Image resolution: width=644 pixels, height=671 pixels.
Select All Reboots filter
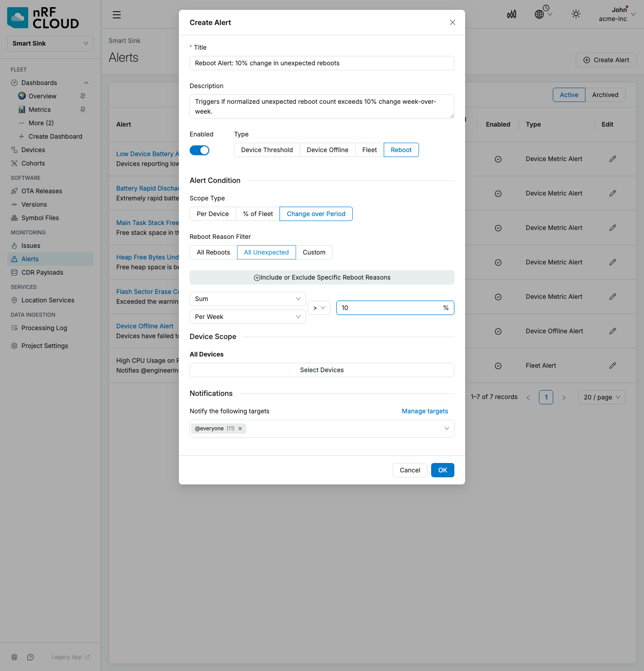213,252
